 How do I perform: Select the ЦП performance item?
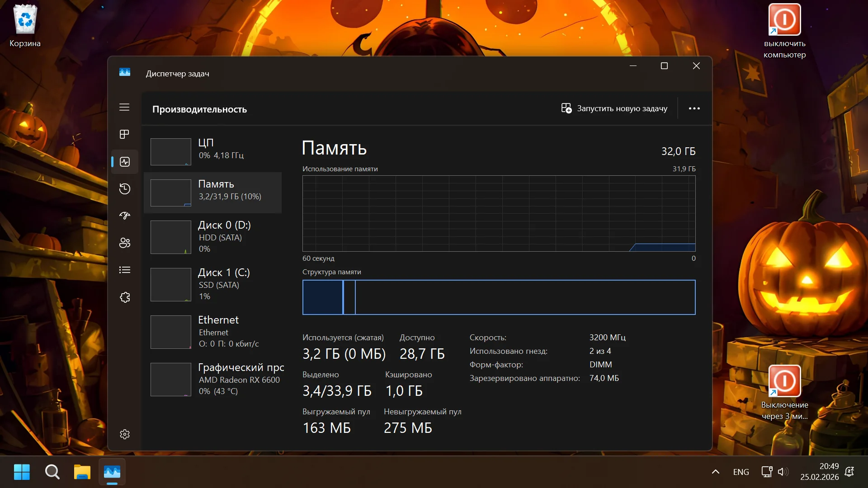point(212,151)
